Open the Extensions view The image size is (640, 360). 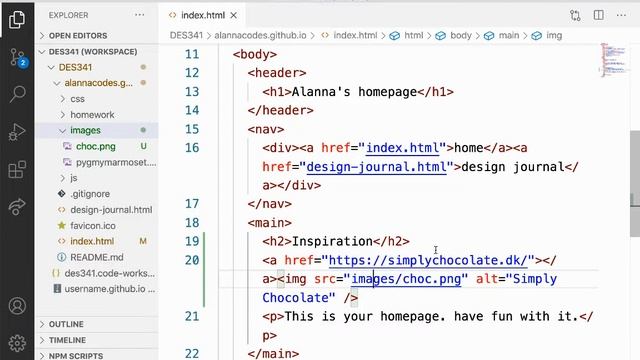tap(17, 169)
